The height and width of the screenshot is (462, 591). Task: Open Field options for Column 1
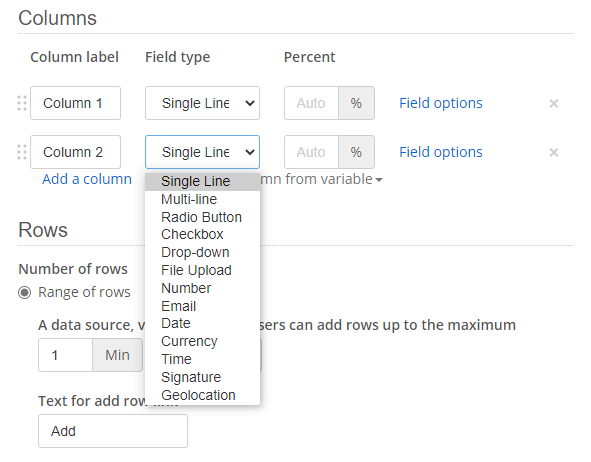pyautogui.click(x=441, y=103)
